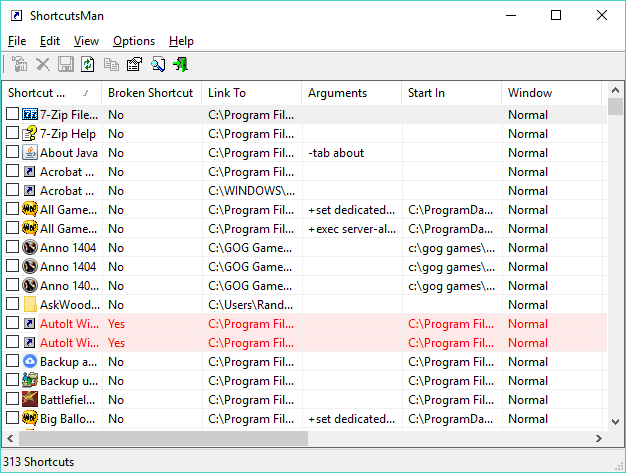Viewport: 626px width, 473px height.
Task: Click the green Exit toolbar icon
Action: 180,64
